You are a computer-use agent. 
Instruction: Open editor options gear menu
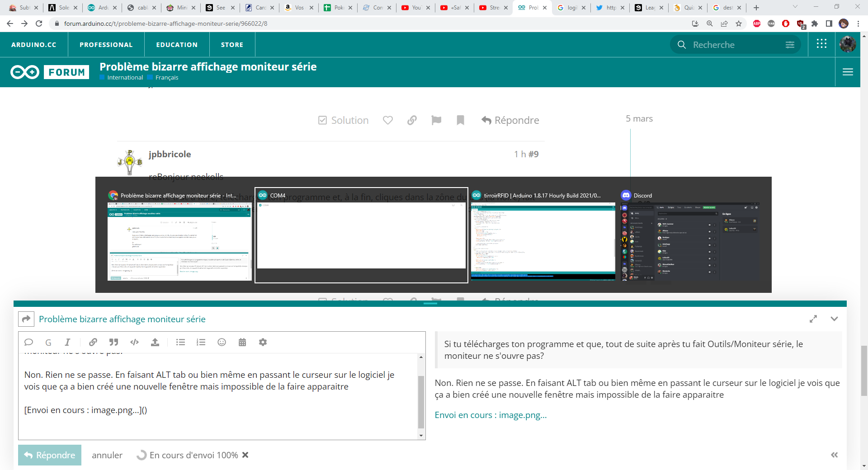tap(263, 342)
